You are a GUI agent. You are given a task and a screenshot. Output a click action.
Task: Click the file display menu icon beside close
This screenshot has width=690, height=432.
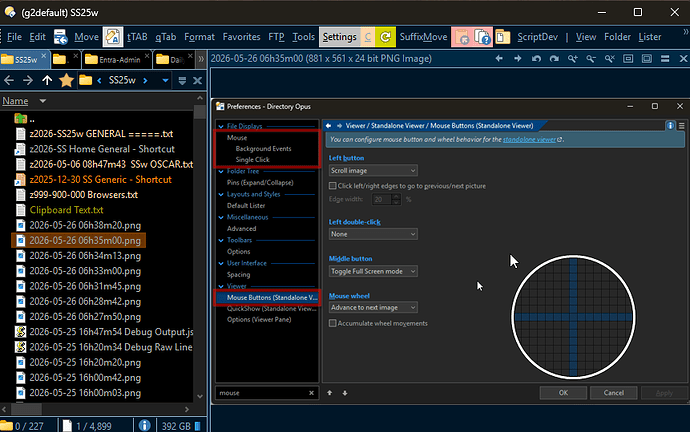click(x=182, y=81)
